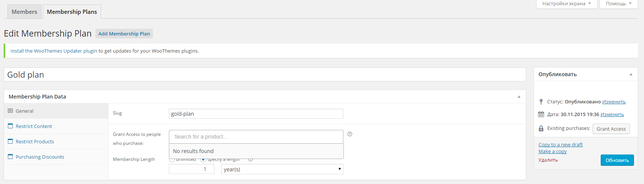Click the help icon beside product search
644x184 pixels.
pyautogui.click(x=350, y=134)
